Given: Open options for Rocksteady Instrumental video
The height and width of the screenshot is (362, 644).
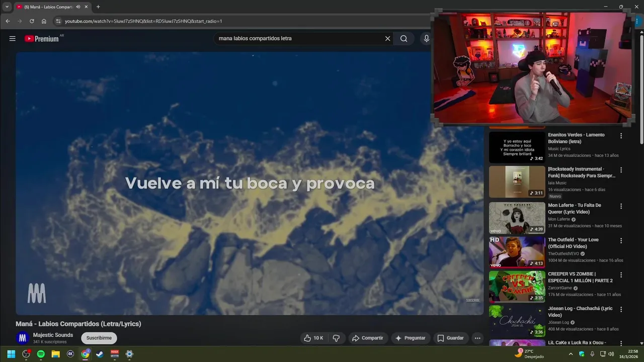Looking at the screenshot, I should tap(621, 170).
